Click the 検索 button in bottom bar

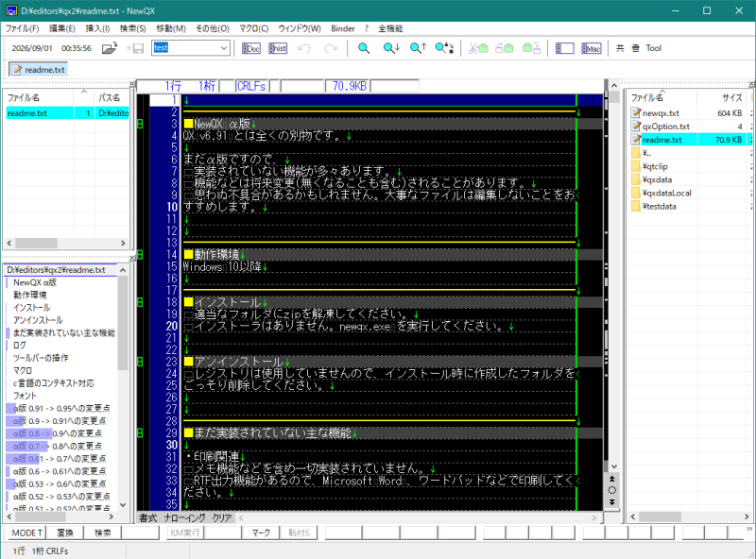tap(102, 533)
